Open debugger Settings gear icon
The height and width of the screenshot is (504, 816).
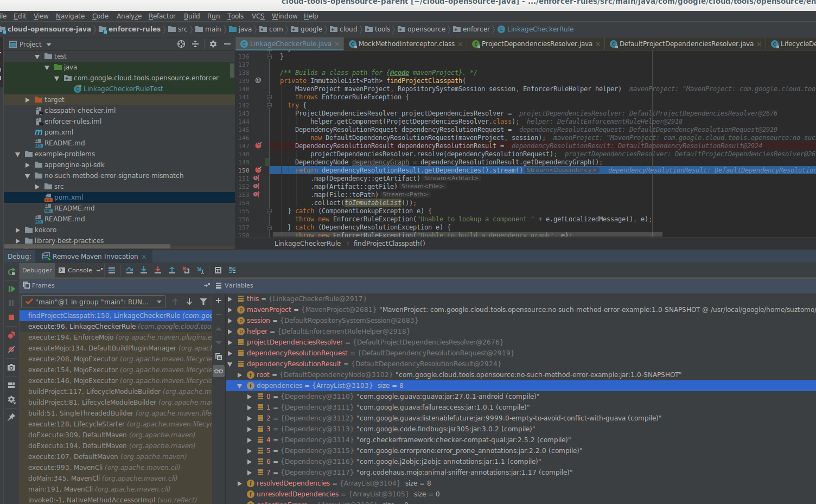tap(11, 400)
